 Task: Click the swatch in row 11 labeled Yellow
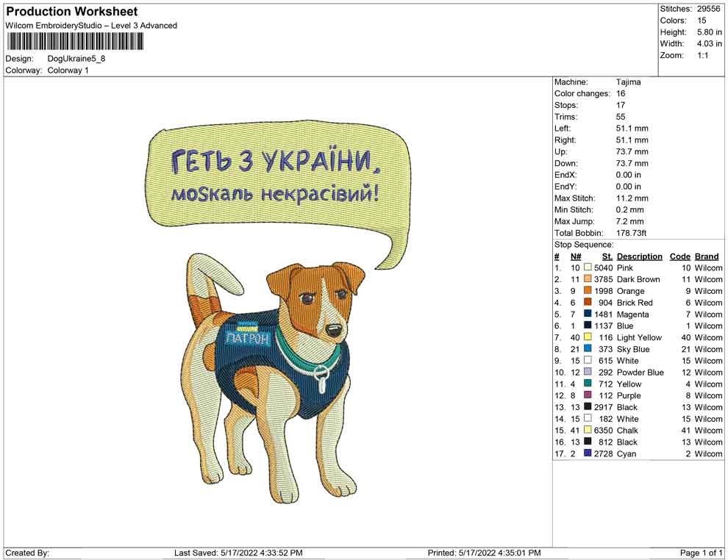click(x=588, y=383)
